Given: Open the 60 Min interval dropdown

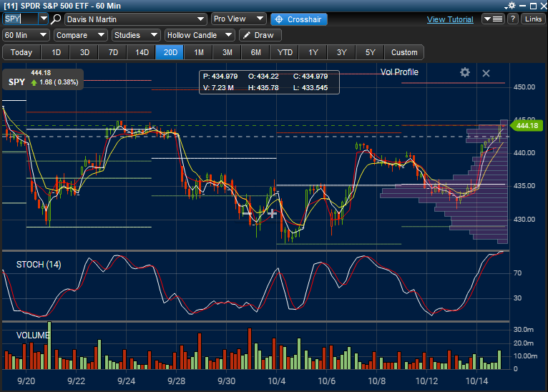Looking at the screenshot, I should (x=26, y=35).
